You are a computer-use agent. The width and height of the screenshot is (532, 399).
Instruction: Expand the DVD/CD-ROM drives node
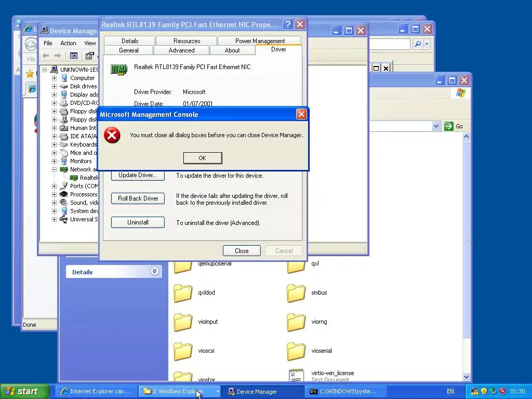click(54, 103)
